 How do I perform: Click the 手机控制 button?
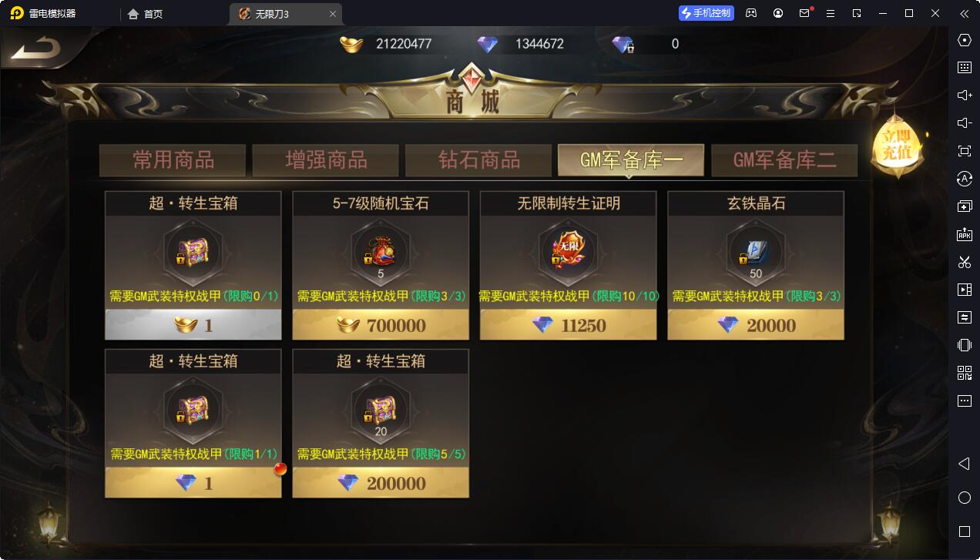(706, 13)
